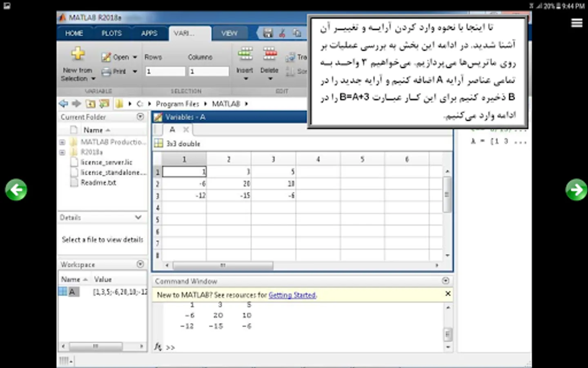588x368 pixels.
Task: Select the A tab in Variables editor
Action: [x=172, y=130]
